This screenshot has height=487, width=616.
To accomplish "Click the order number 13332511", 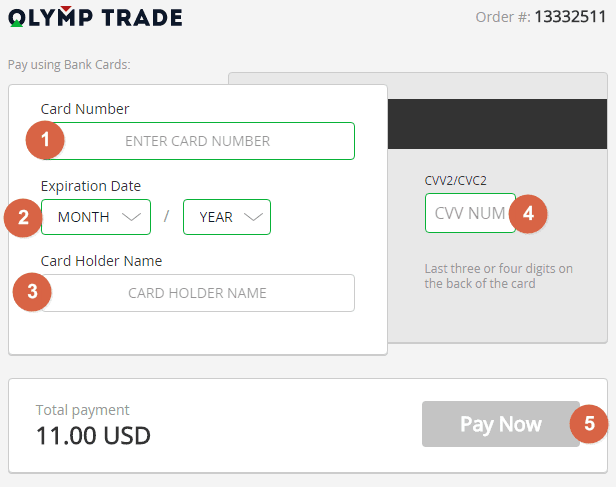I will pyautogui.click(x=570, y=17).
